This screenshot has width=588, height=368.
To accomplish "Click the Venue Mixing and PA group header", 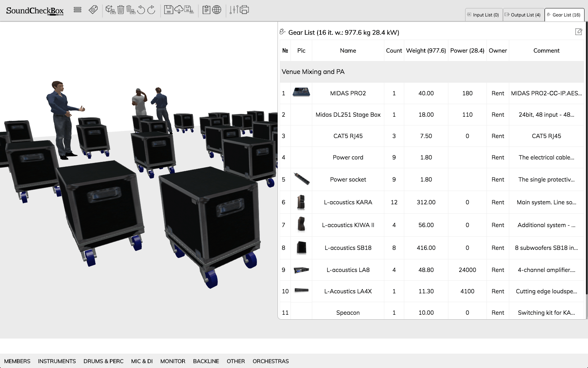I will click(313, 72).
